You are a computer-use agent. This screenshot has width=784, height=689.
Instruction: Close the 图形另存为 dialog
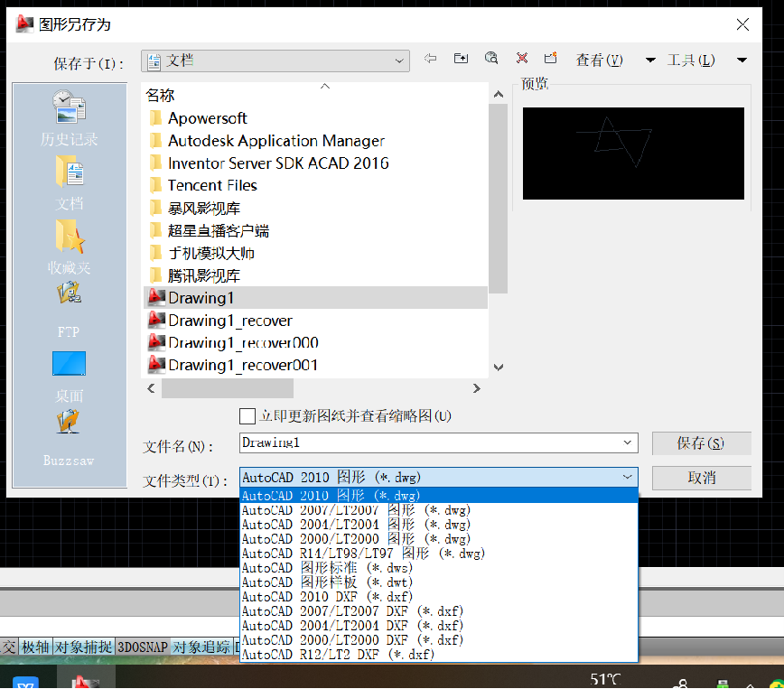tap(742, 24)
